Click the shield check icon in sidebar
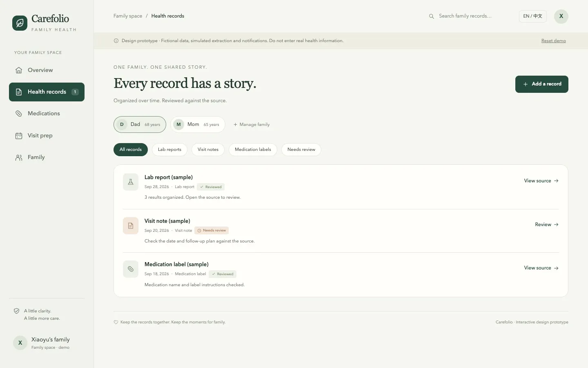Viewport: 588px width, 368px height. pos(17,311)
